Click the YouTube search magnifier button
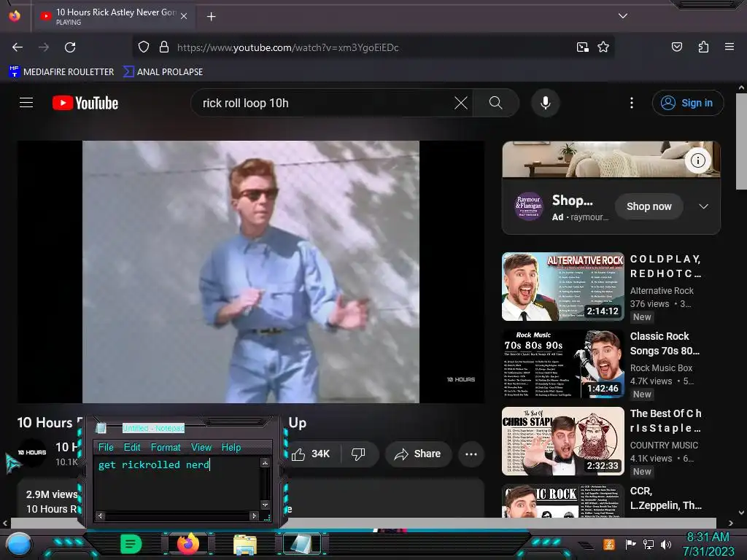 [x=496, y=103]
